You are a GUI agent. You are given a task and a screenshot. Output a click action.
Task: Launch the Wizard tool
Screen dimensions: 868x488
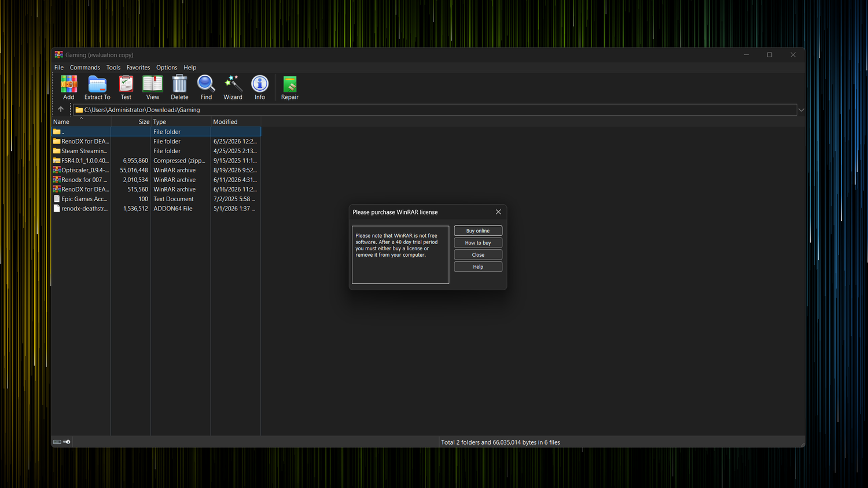tap(233, 84)
